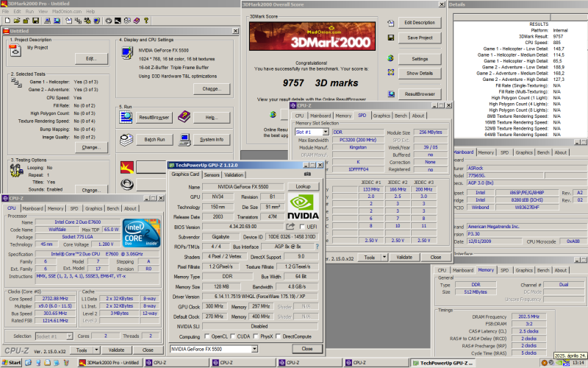Toggle the DirectCompute checkbox in GPU-Z
Viewport: 588px width, 368px height.
point(279,336)
